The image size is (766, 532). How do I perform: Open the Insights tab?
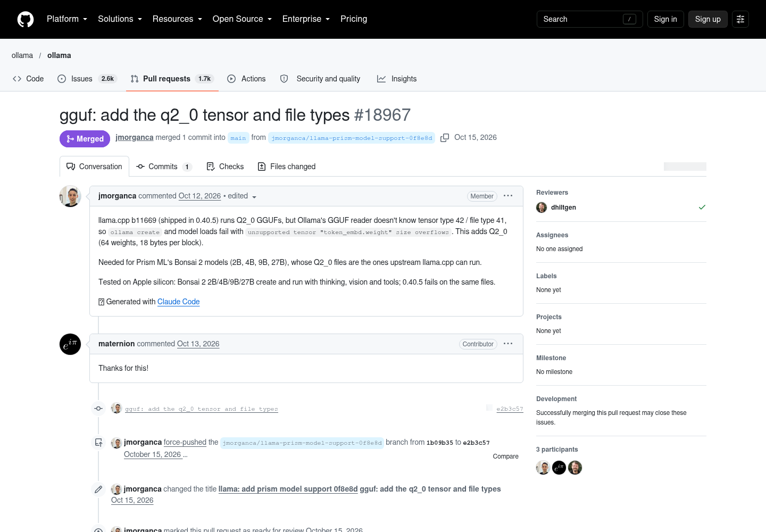pyautogui.click(x=397, y=79)
